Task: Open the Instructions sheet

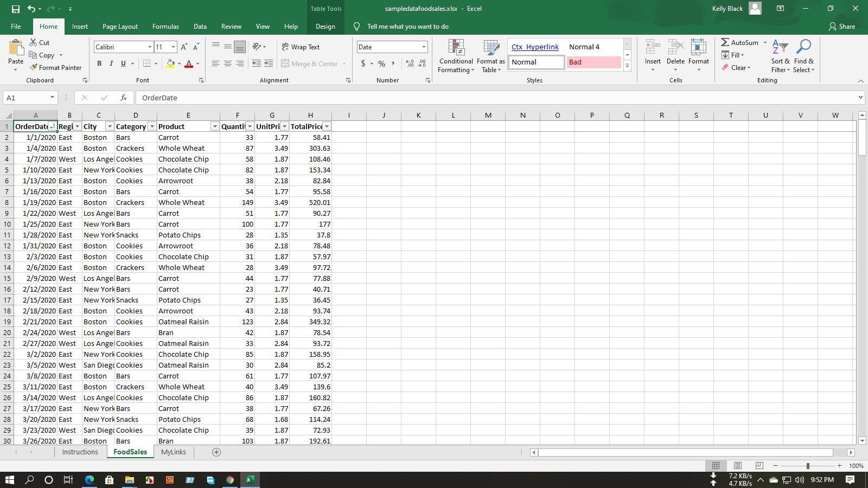Action: [x=80, y=452]
